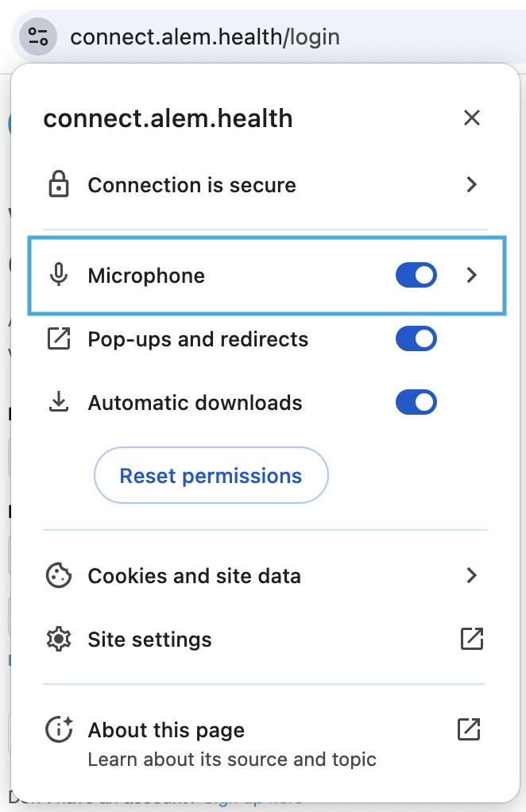Select the Cookies and site data entry
This screenshot has height=812, width=526.
[x=265, y=575]
